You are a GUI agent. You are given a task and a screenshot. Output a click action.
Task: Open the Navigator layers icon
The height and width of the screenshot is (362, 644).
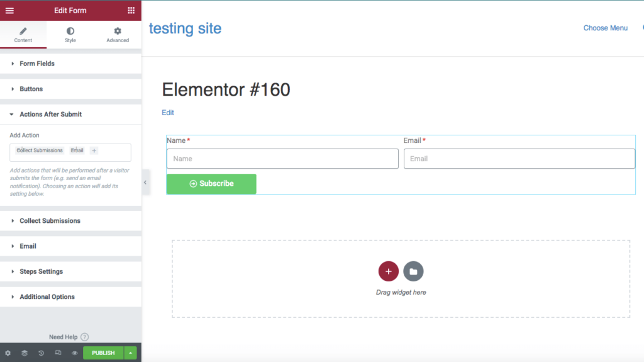click(x=25, y=353)
